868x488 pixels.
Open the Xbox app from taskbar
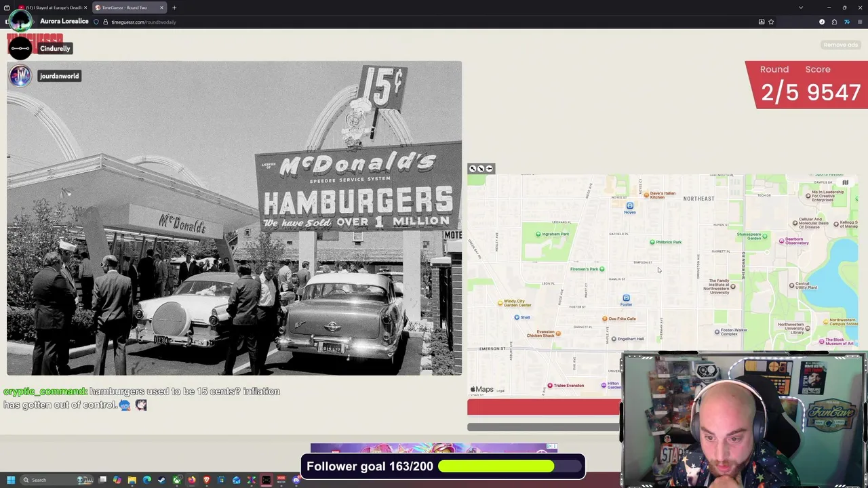pos(177,480)
